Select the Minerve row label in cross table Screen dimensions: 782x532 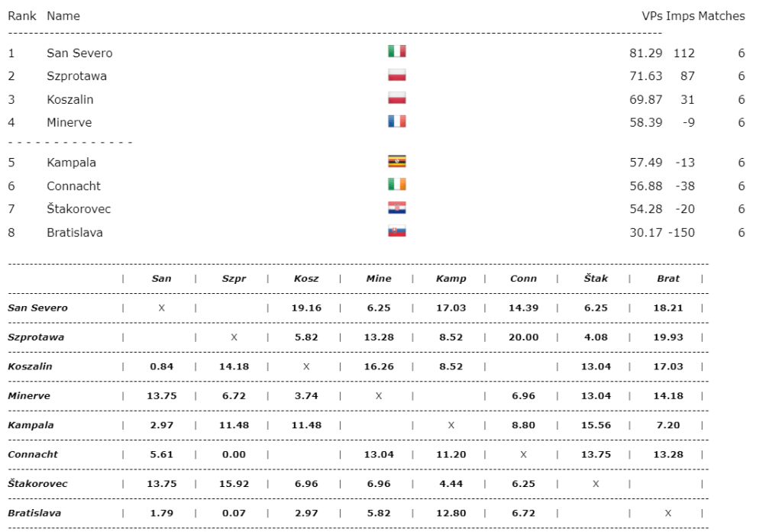(29, 395)
